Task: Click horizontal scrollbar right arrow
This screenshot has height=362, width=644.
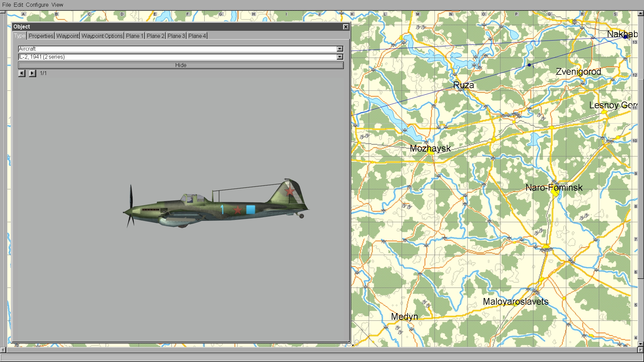Action: point(640,350)
